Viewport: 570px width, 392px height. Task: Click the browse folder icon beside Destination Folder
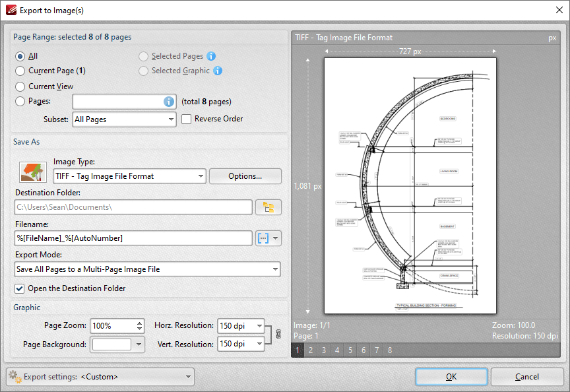(x=270, y=207)
